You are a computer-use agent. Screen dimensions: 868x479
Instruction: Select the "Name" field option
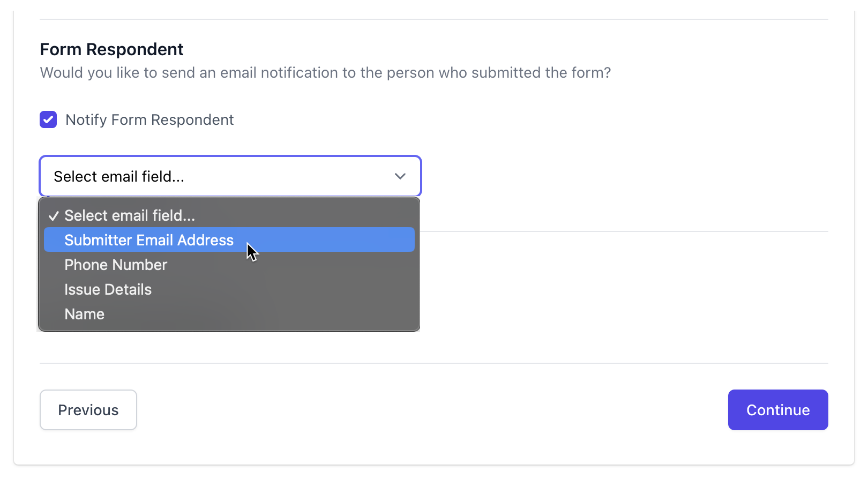tap(85, 314)
